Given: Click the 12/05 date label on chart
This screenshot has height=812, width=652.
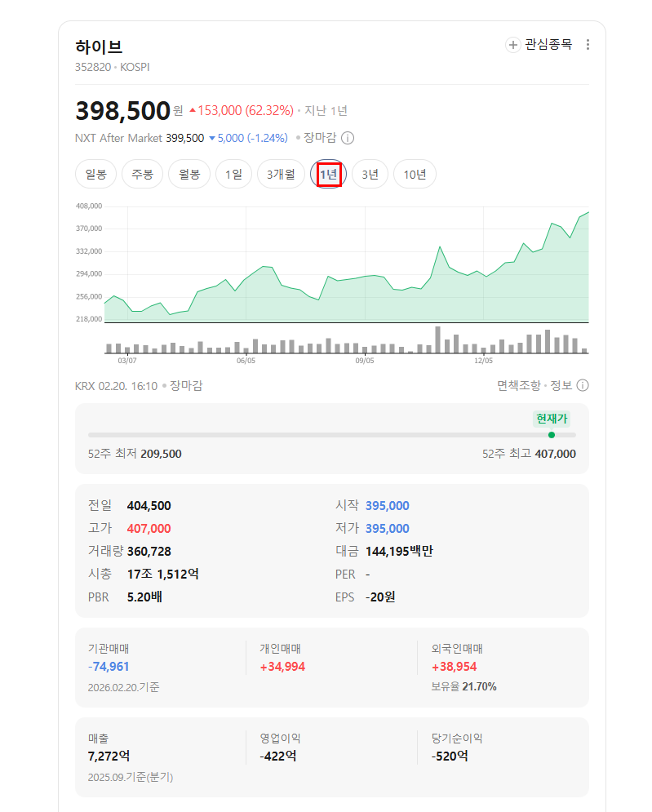Looking at the screenshot, I should (484, 361).
